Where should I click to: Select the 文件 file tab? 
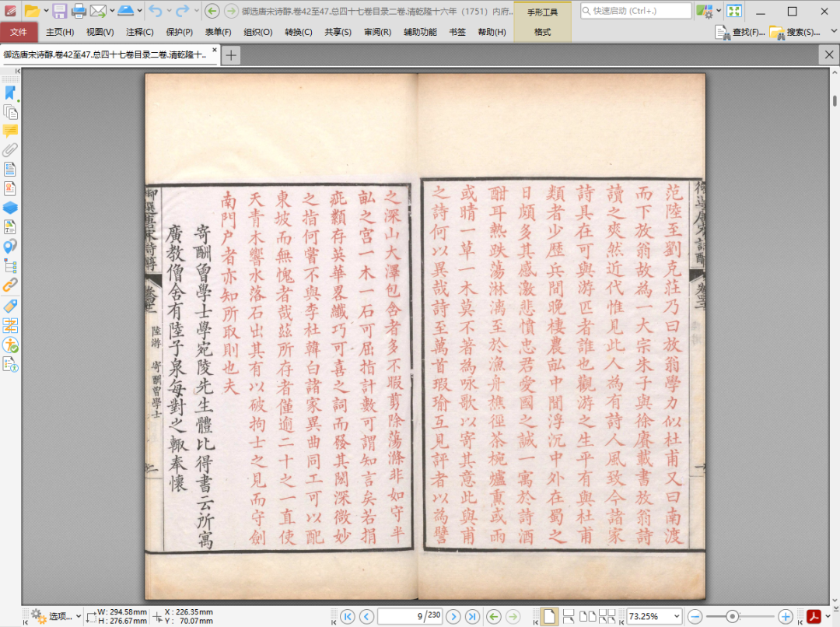19,32
